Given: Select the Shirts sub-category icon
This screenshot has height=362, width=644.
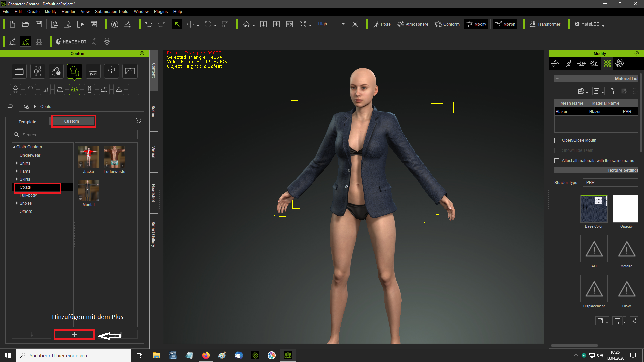Looking at the screenshot, I should [30, 89].
